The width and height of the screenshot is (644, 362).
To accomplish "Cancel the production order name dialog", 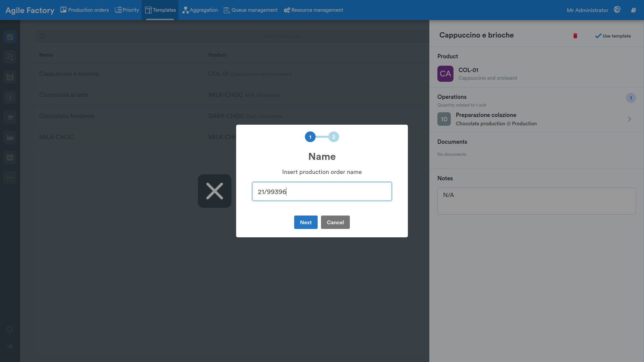I will 335,222.
